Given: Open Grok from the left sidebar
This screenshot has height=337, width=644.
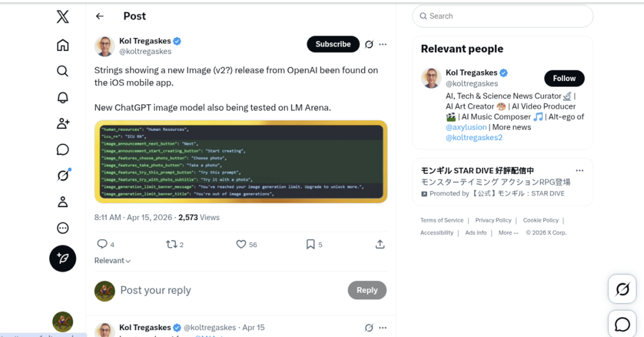Looking at the screenshot, I should (x=63, y=175).
